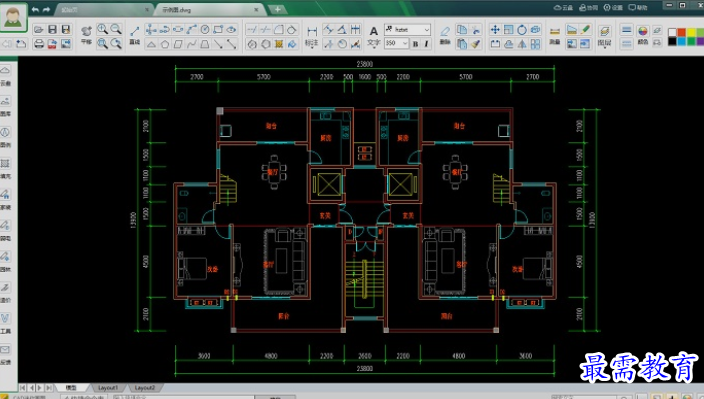Select the pentagon polygon tool
Viewport: 704px width, 399px height.
[165, 44]
